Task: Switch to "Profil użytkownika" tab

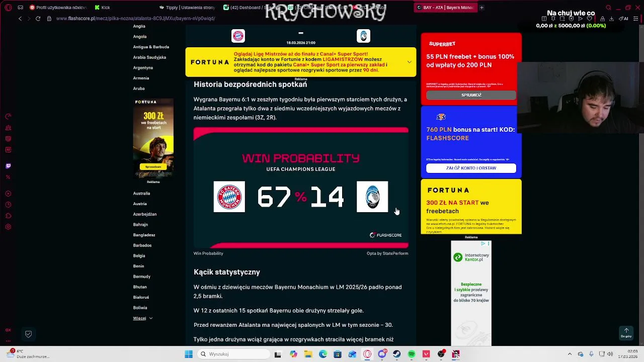Action: point(58,8)
